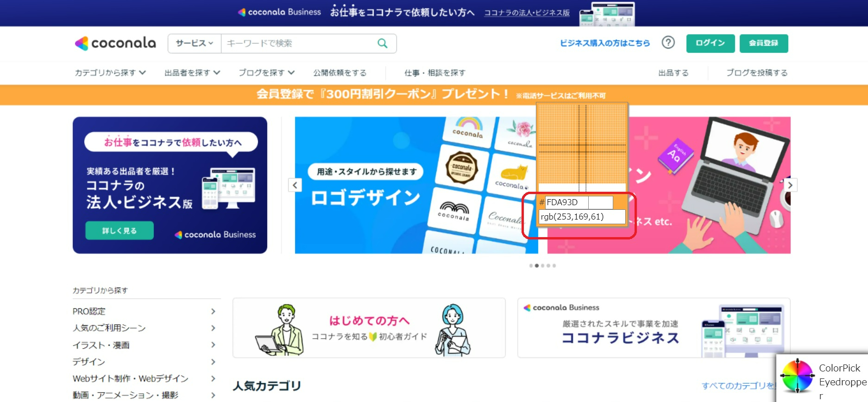Expand デザイン category chevron
868x402 pixels.
click(x=213, y=362)
